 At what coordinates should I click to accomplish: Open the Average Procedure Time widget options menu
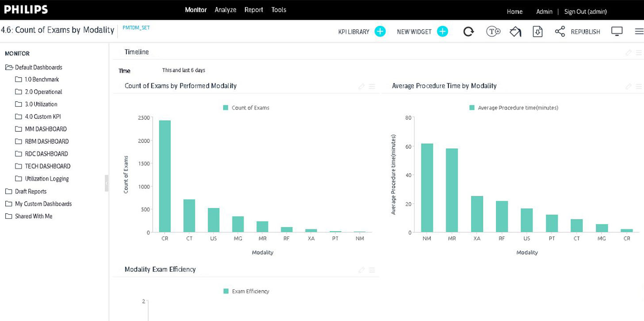click(639, 86)
